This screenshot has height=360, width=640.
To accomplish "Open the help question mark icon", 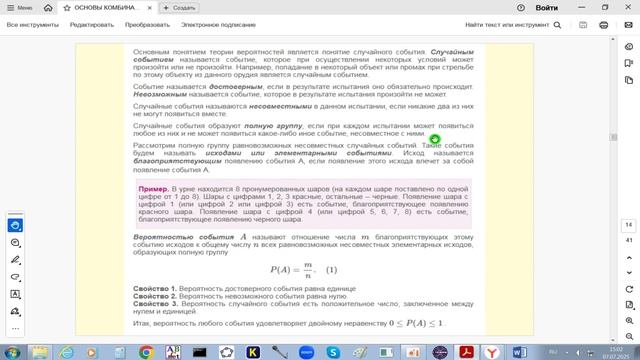I will [521, 8].
